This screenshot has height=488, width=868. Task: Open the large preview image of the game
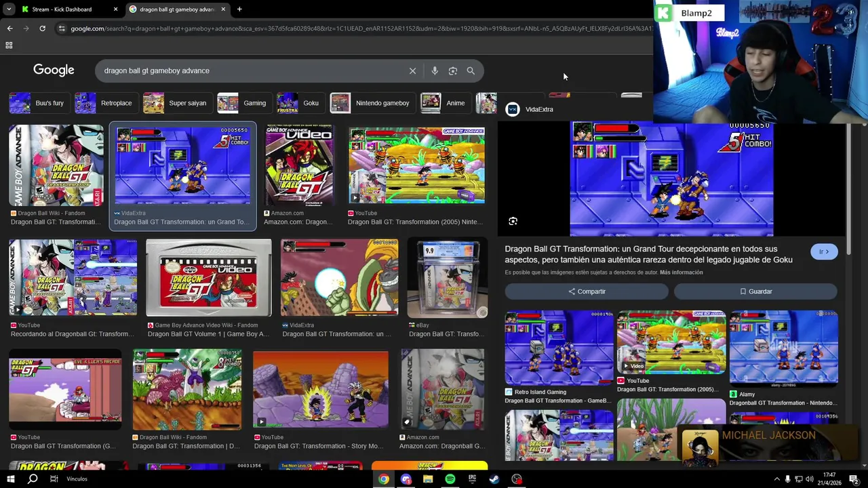671,179
